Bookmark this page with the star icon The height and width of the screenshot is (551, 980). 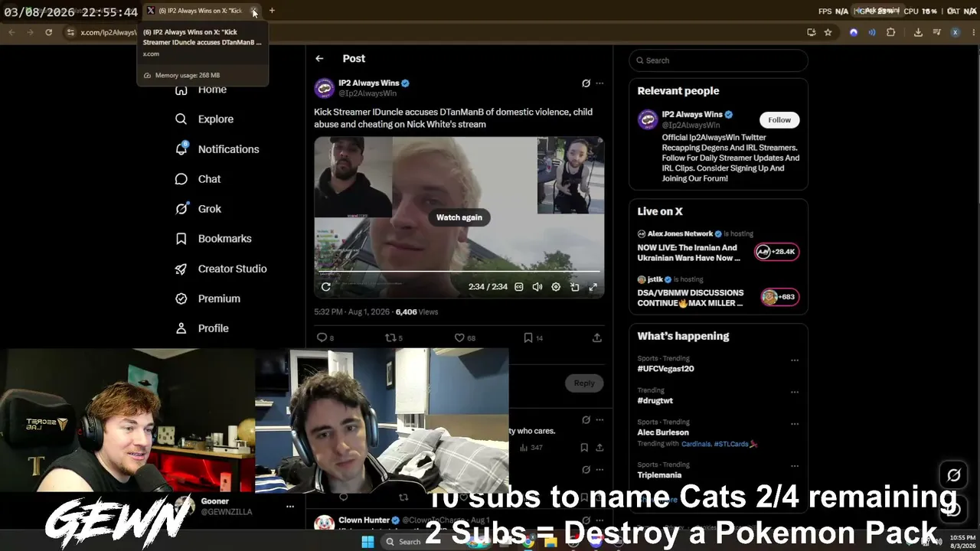tap(828, 32)
